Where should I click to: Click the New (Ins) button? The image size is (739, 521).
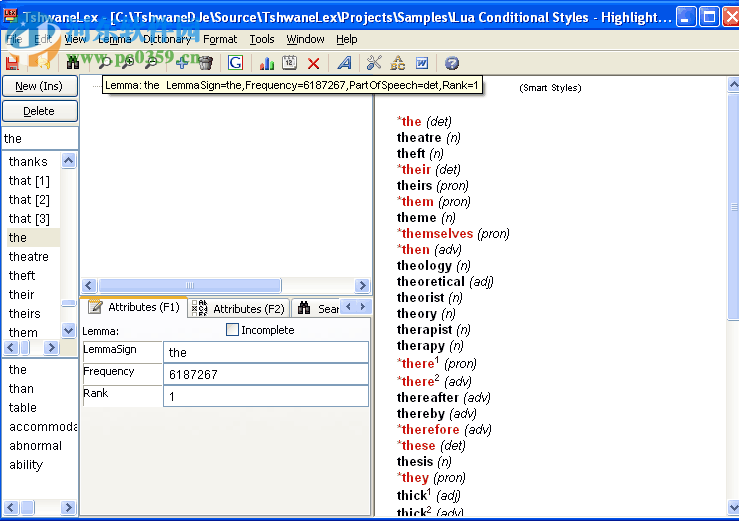39,86
